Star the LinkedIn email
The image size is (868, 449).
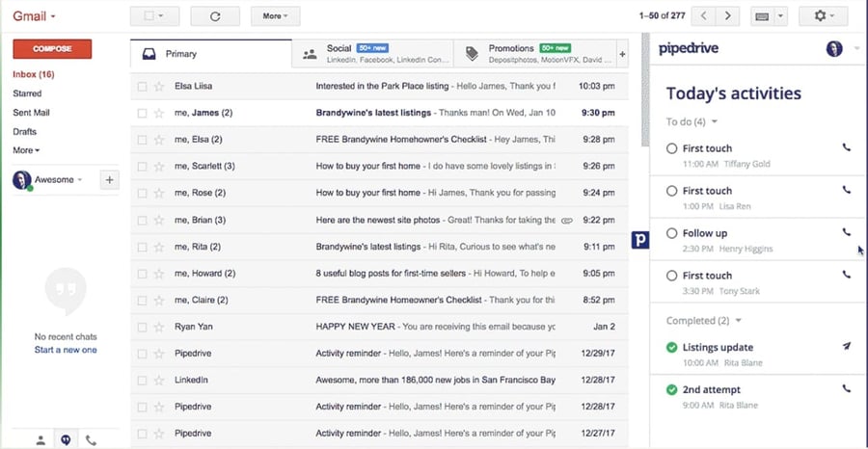pos(159,381)
